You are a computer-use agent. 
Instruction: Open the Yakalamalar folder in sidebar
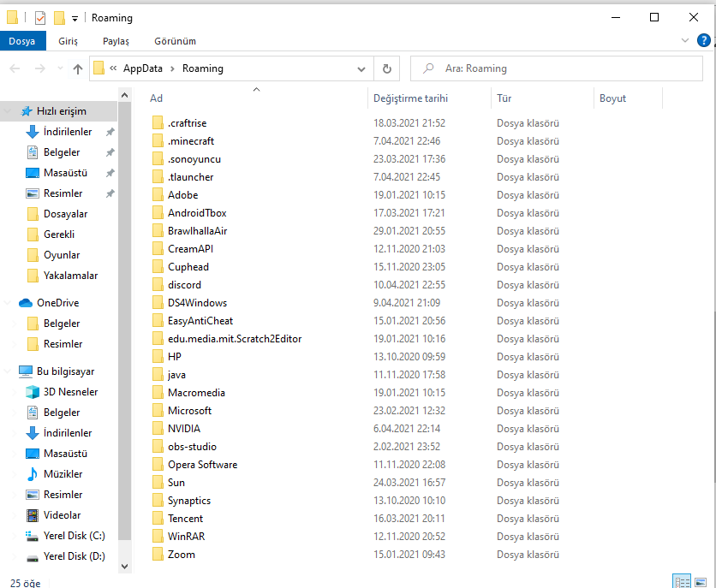click(x=70, y=276)
